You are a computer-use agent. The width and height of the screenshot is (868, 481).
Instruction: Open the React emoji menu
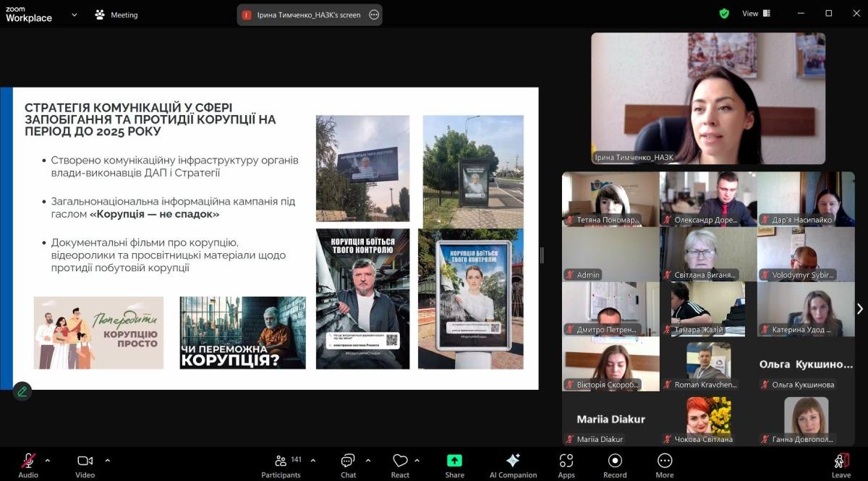coord(400,466)
